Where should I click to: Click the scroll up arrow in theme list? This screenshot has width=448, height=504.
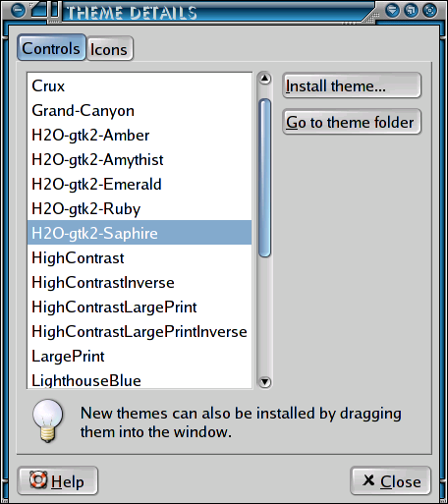[264, 79]
